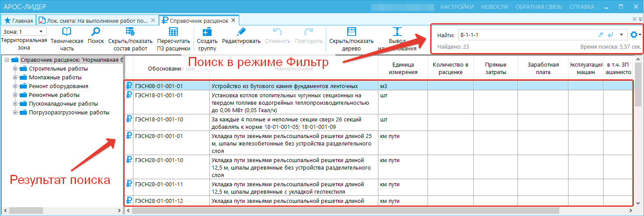Viewport: 644px width, 216px height.
Task: Click Создать группу folder icon
Action: (x=207, y=32)
